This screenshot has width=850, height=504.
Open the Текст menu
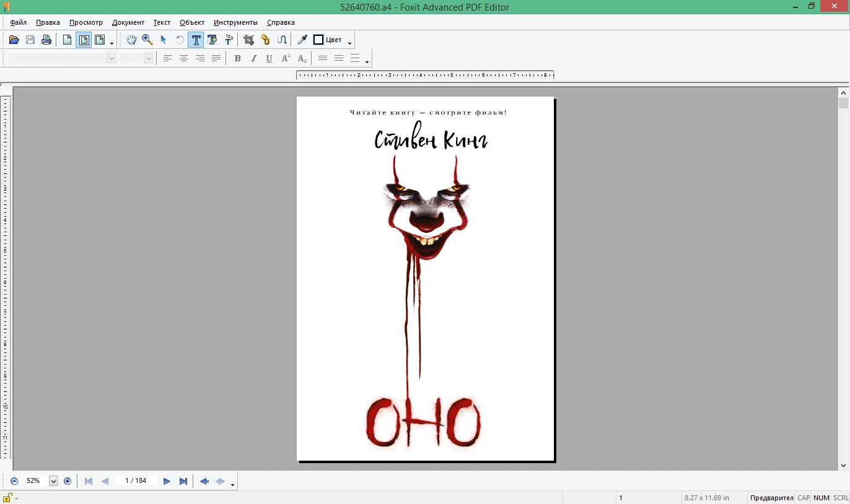[x=162, y=22]
